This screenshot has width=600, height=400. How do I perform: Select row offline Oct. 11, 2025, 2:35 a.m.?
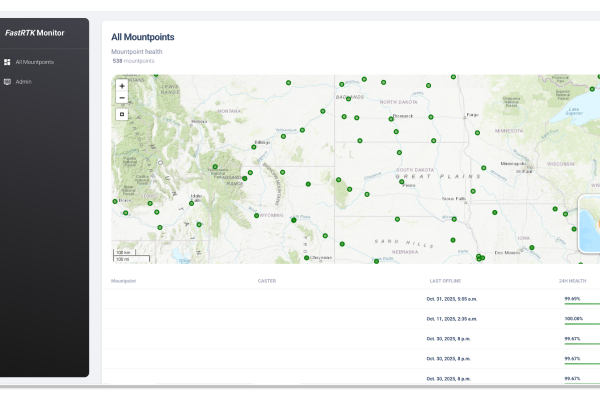(x=451, y=319)
